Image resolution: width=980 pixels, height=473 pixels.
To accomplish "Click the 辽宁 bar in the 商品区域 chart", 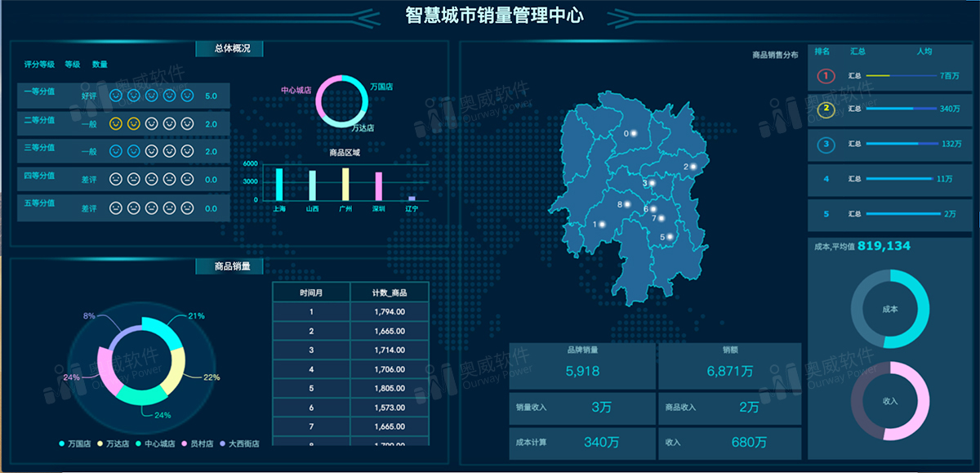I will [x=412, y=199].
